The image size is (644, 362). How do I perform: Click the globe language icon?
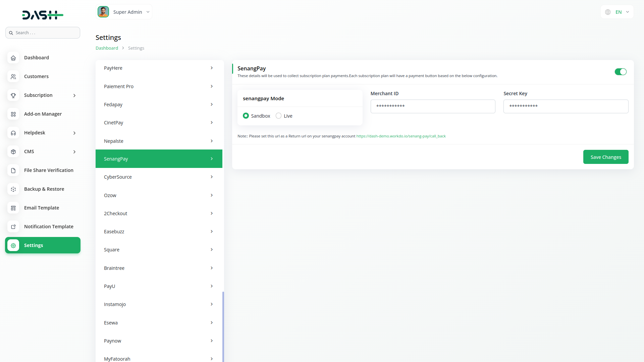pyautogui.click(x=608, y=12)
